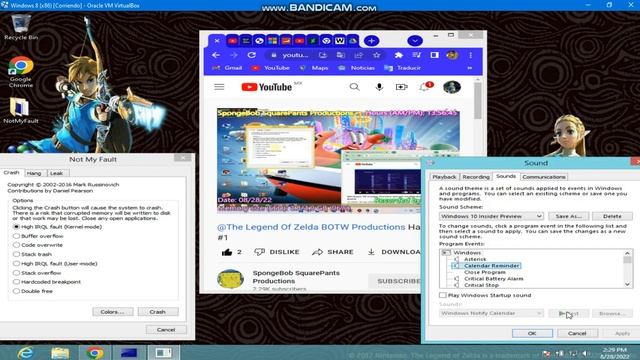Select Close Program in Program Events

(484, 272)
